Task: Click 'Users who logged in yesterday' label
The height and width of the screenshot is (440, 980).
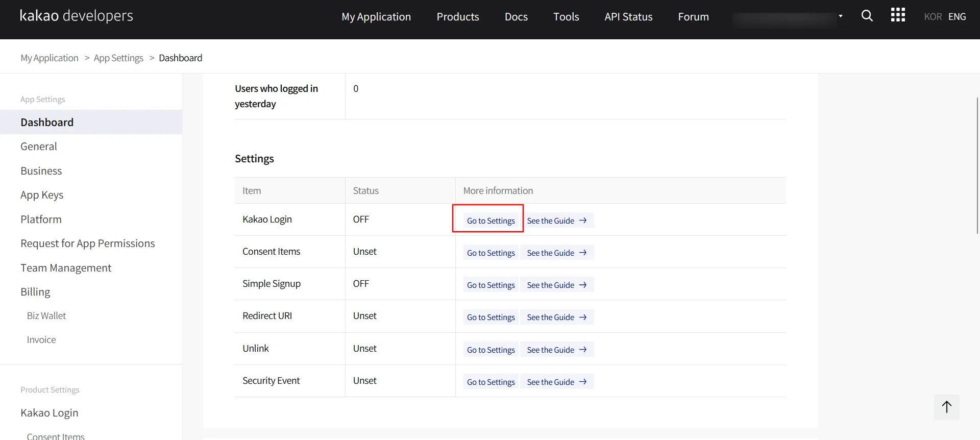Action: [x=276, y=96]
